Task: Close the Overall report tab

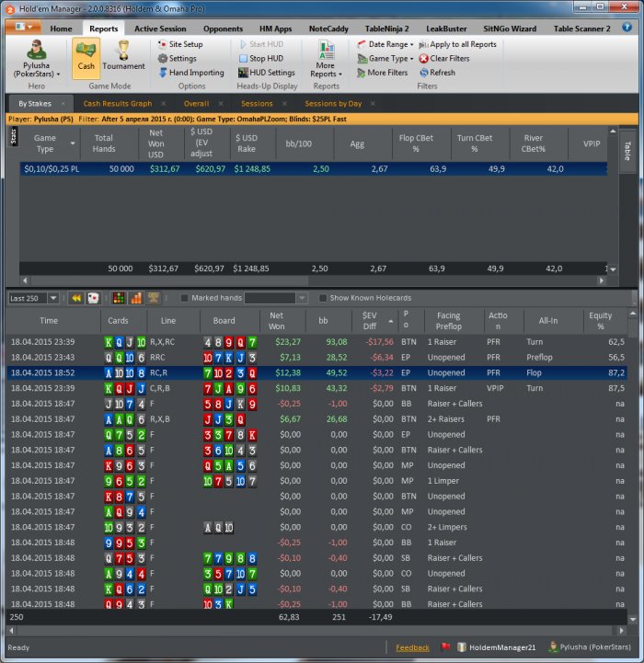Action: [x=221, y=104]
